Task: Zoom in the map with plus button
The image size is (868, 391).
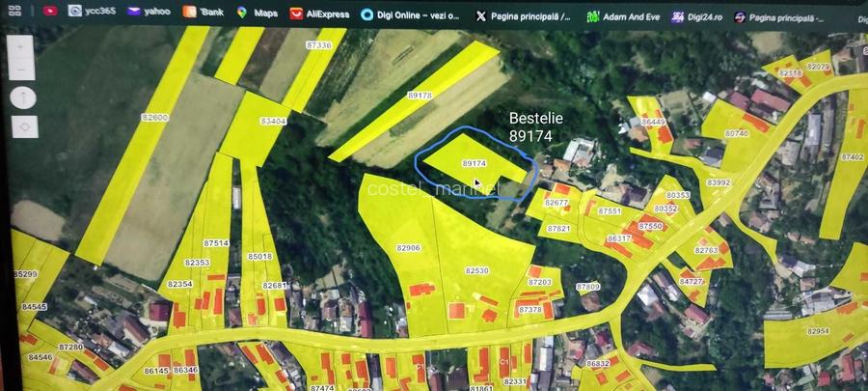Action: click(x=22, y=47)
